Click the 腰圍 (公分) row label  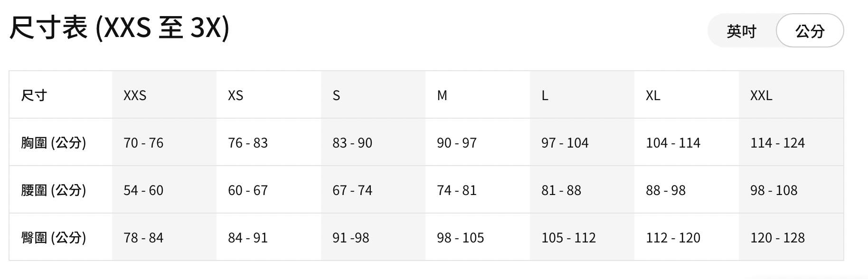(x=54, y=190)
